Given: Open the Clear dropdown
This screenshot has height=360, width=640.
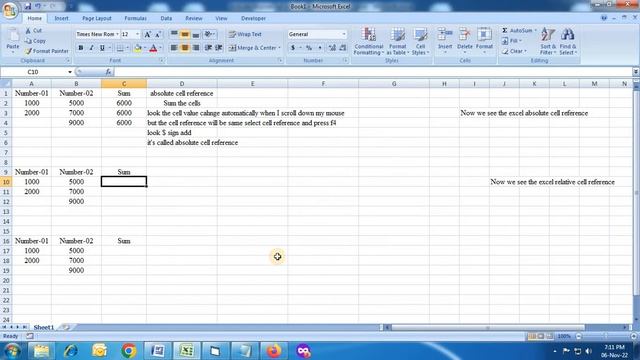Looking at the screenshot, I should (x=514, y=51).
